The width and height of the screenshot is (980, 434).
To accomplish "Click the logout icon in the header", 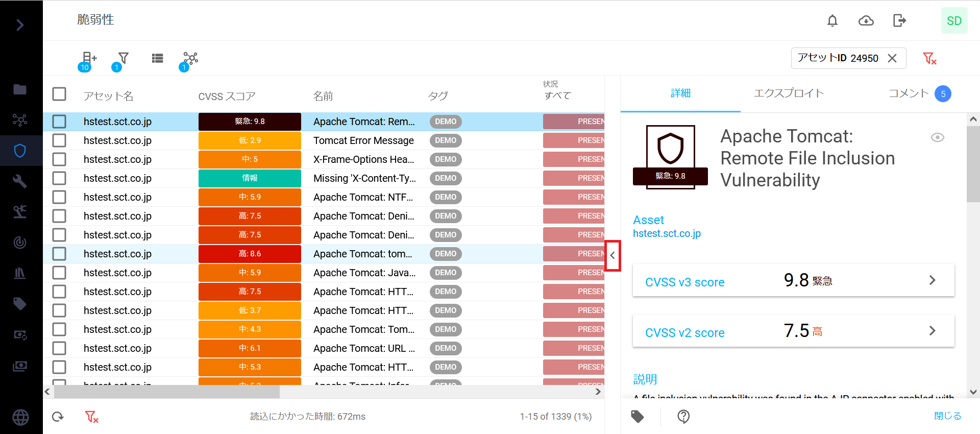I will [899, 20].
